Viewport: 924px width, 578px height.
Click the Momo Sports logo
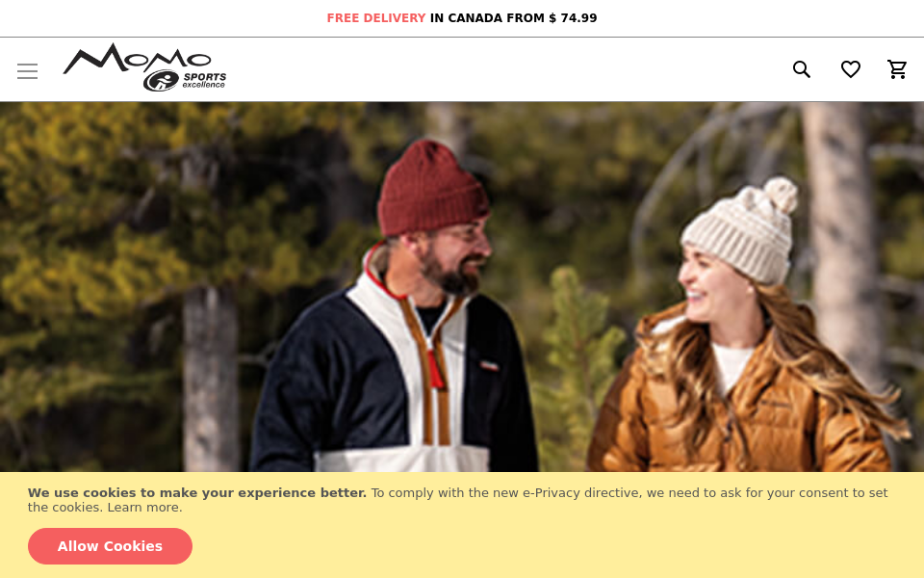click(x=144, y=66)
